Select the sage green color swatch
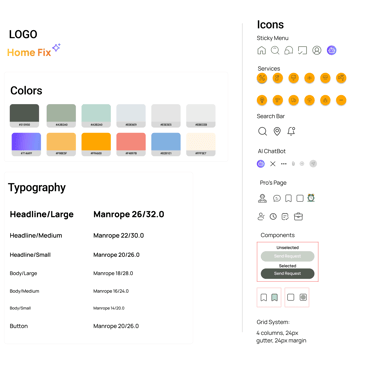 (61, 116)
